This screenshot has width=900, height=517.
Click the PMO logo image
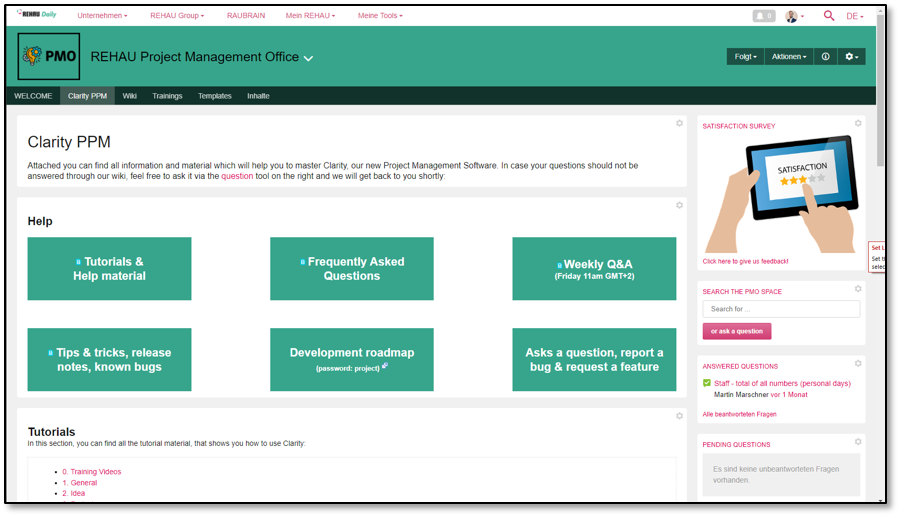pos(49,56)
